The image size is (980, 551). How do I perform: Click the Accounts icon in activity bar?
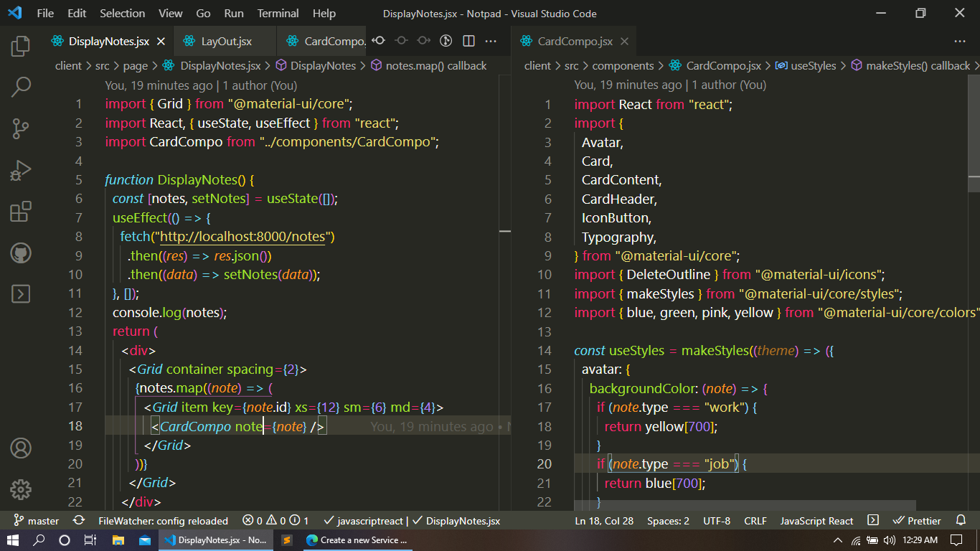20,448
